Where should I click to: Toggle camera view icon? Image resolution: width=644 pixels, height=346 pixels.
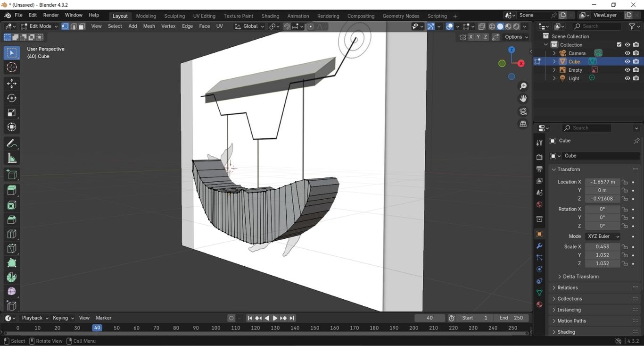(x=523, y=111)
